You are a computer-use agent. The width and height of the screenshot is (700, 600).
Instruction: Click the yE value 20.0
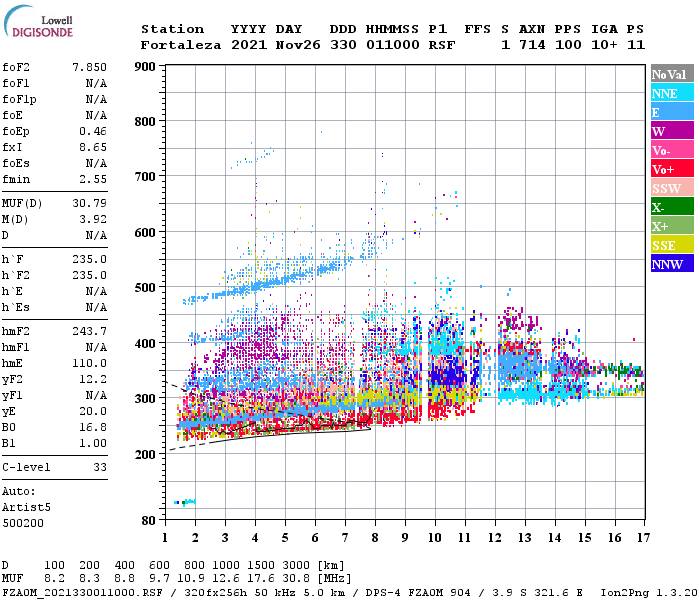coord(93,411)
